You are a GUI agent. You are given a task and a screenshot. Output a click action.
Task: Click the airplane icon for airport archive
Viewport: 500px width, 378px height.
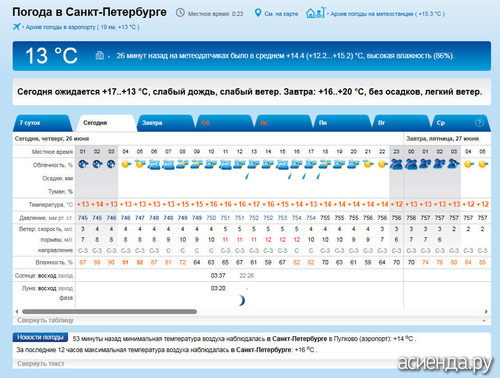tap(16, 27)
